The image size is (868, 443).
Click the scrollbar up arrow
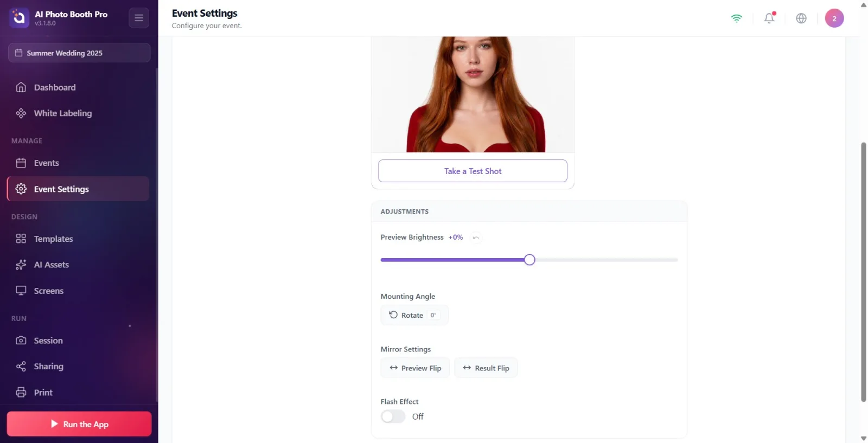(x=864, y=5)
